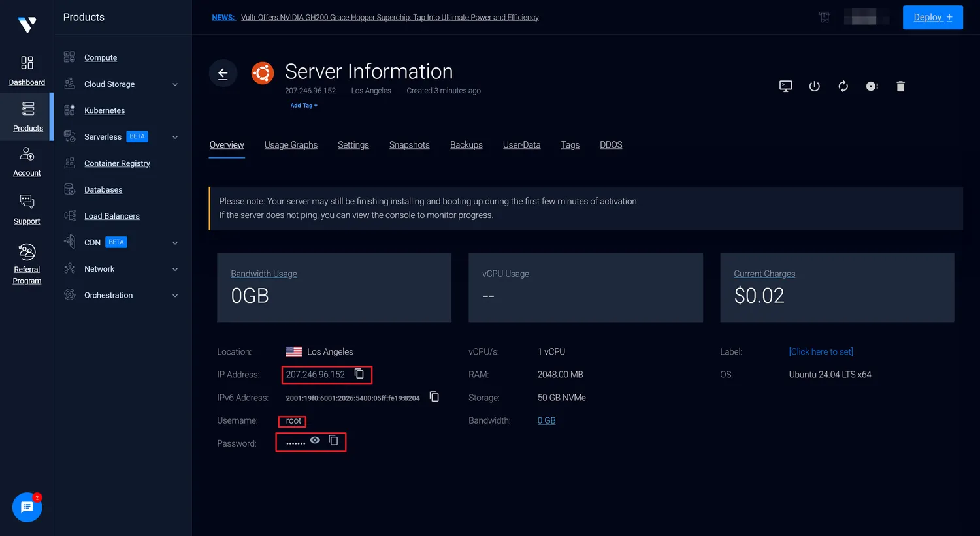Click the back arrow button

coord(223,73)
